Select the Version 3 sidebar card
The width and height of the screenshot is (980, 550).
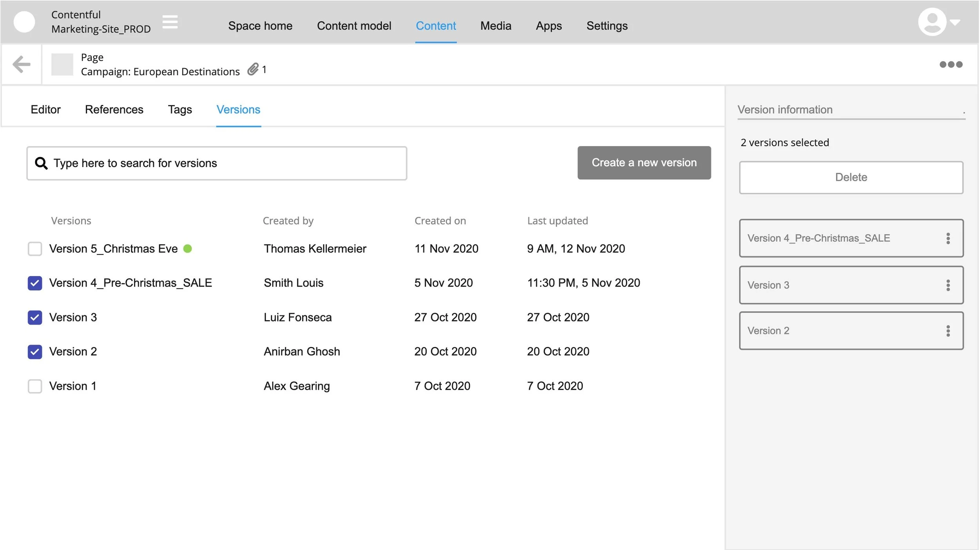point(851,285)
